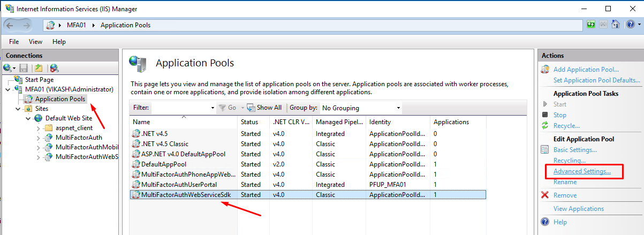Screen dimensions: 644x235
Task: Click the green refresh page icon
Action: coord(591,25)
